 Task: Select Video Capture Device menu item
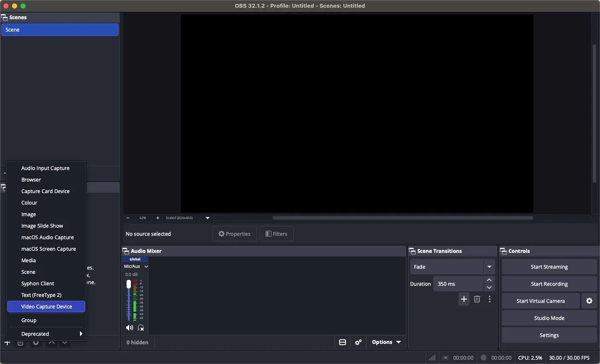coord(46,307)
